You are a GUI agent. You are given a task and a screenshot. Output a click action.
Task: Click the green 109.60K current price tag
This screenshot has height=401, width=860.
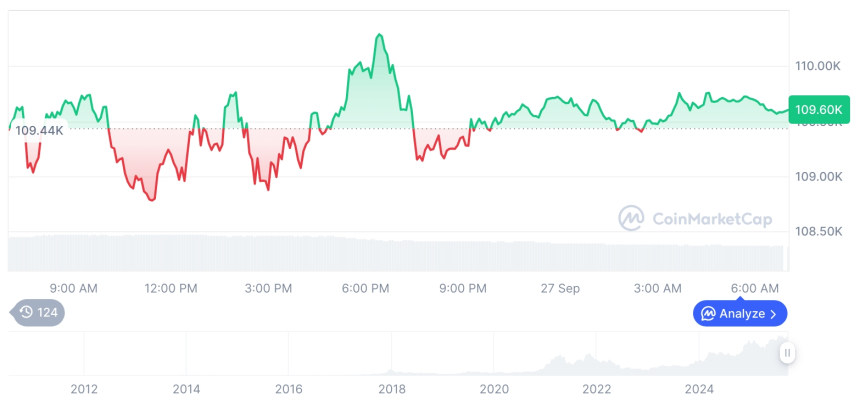pos(817,110)
